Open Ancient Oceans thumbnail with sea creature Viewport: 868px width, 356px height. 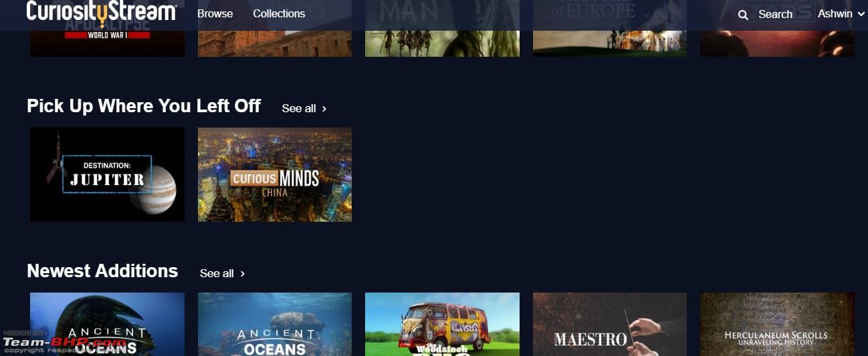point(107,324)
